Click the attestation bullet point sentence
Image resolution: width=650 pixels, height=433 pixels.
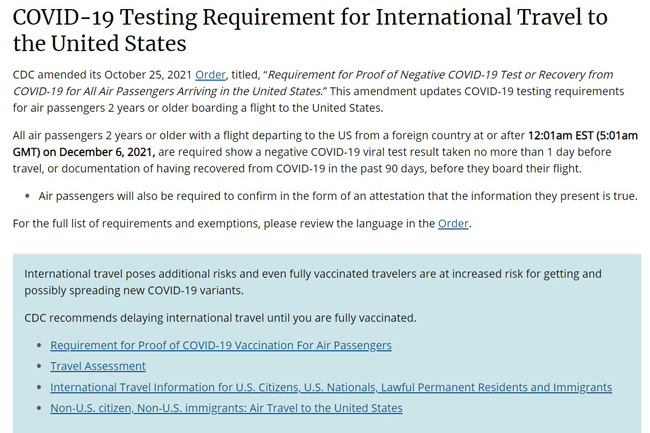click(338, 196)
